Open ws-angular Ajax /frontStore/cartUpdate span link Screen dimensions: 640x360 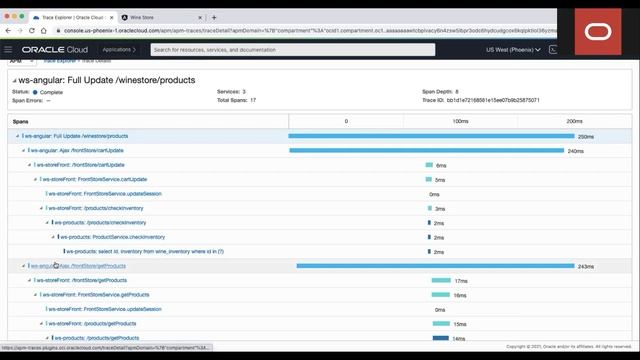(x=77, y=151)
